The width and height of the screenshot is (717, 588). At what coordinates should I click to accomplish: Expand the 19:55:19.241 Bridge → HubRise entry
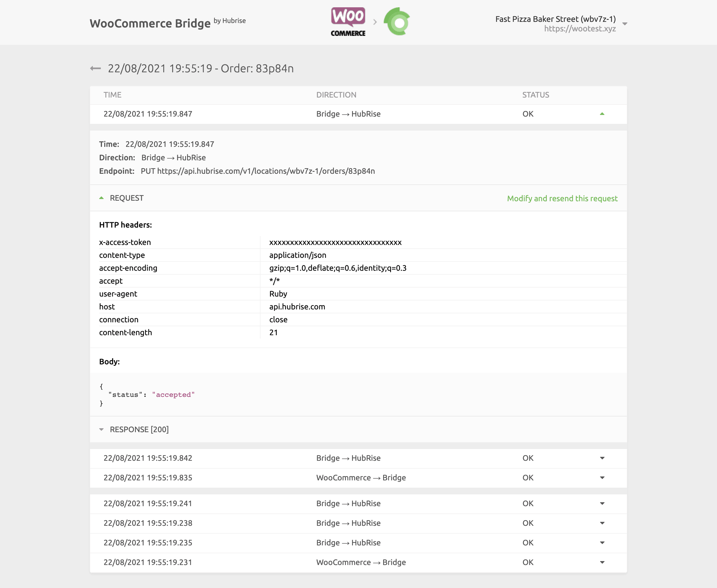(602, 503)
